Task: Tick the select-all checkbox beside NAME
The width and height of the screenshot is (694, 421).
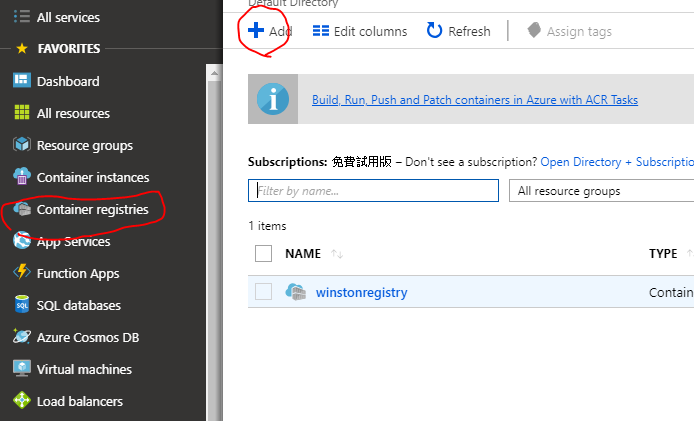Action: click(263, 254)
